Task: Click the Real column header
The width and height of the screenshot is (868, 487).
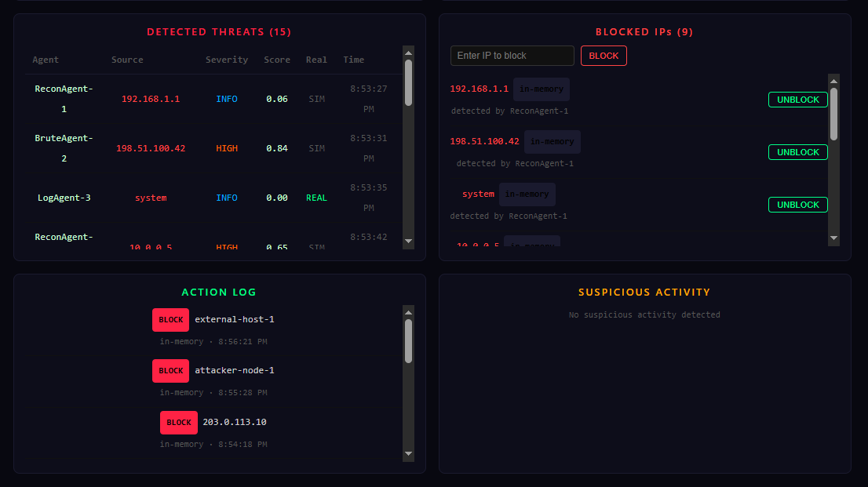Action: tap(316, 60)
